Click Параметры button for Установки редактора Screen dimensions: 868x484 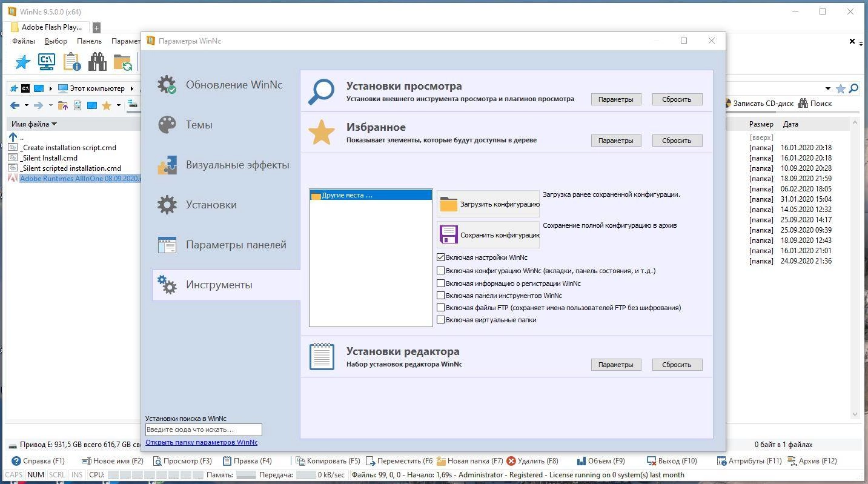tap(615, 365)
